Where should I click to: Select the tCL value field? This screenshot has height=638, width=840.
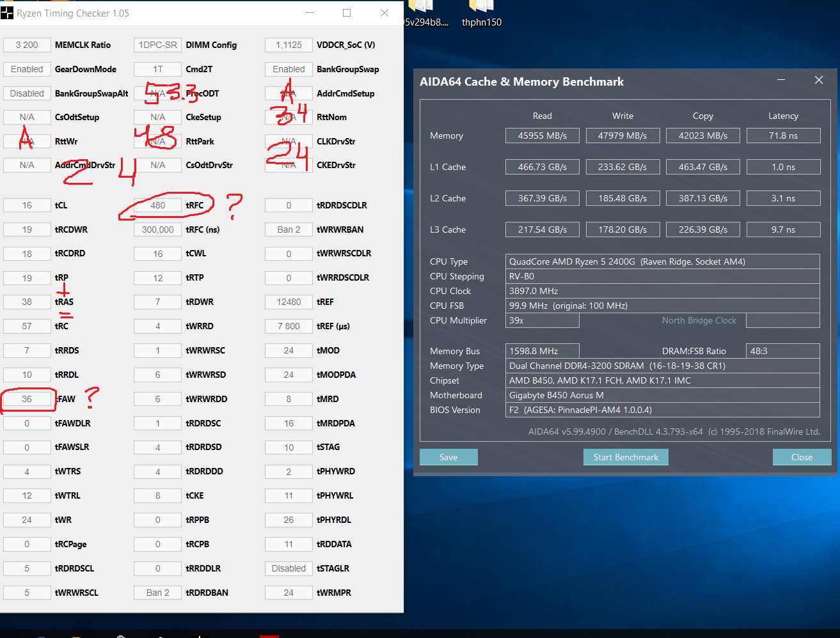[27, 205]
